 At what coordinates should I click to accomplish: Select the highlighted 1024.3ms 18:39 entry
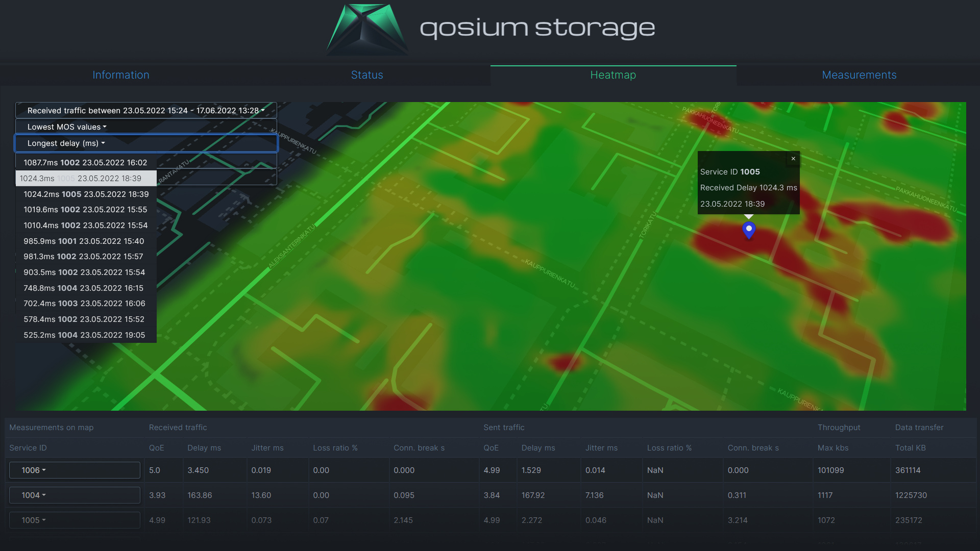(86, 179)
